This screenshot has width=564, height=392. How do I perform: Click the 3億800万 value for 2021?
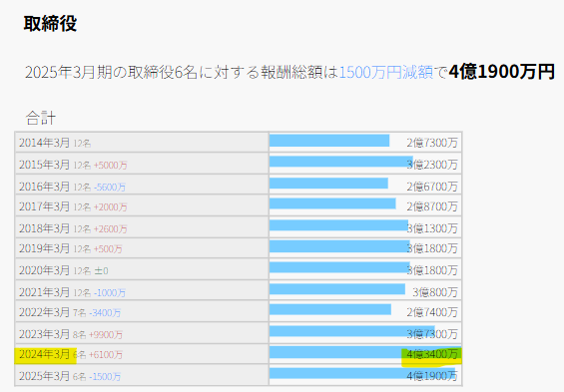435,292
